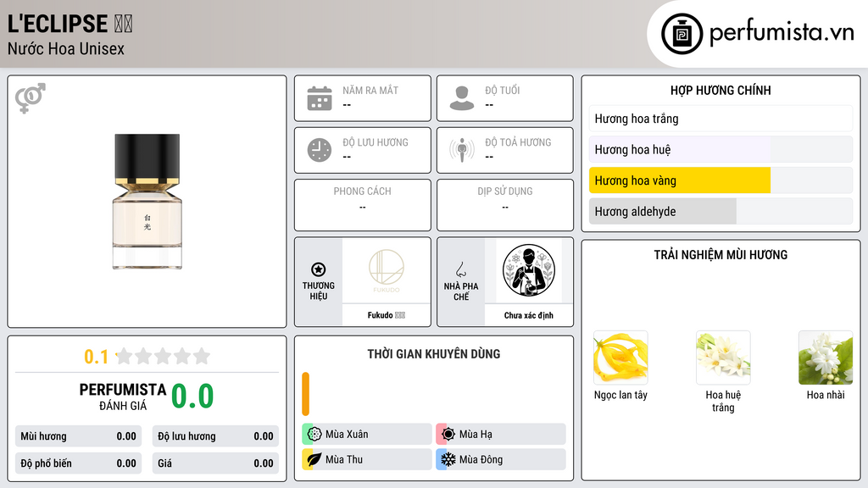Click the sillage icon for Độ toả hương
This screenshot has width=868, height=488.
point(462,150)
